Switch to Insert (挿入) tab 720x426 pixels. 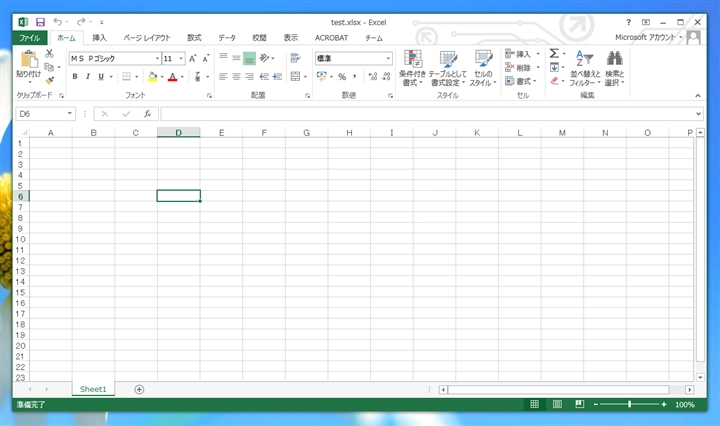coord(99,38)
